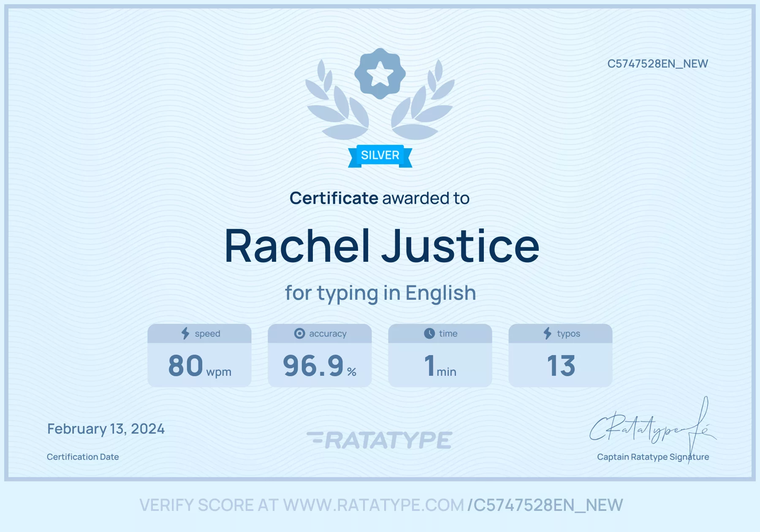Click the 'accuracy' label text
760x532 pixels.
(x=328, y=334)
